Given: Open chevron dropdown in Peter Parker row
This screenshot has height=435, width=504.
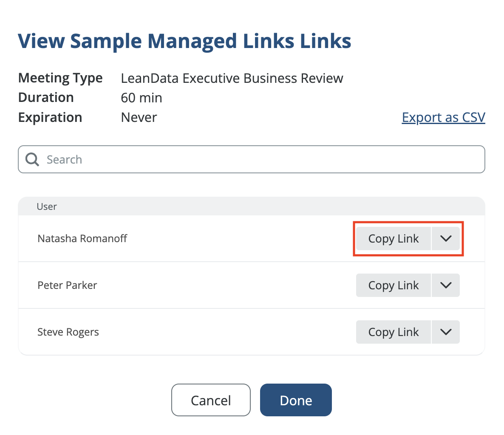Looking at the screenshot, I should coord(446,285).
